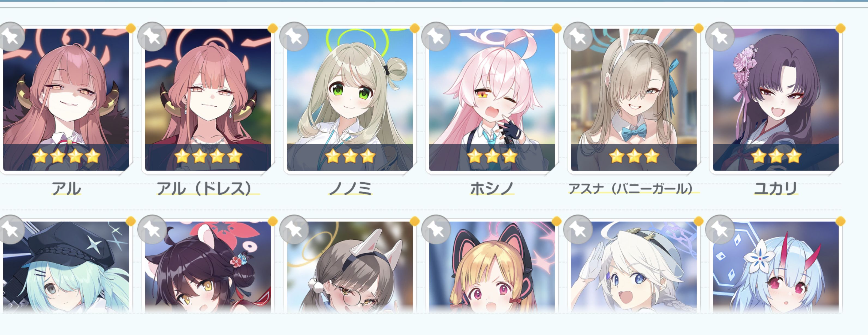Click the ユカリ name label
This screenshot has width=868, height=335.
775,188
